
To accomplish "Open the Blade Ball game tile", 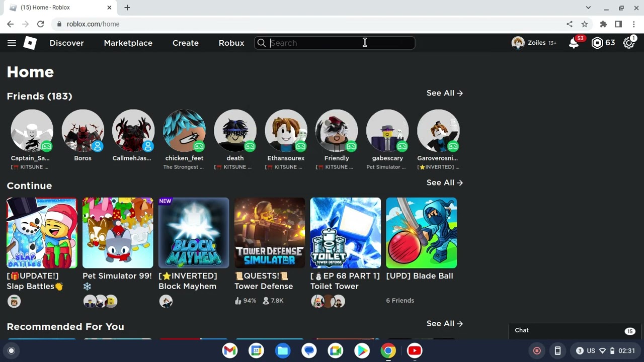I will [422, 233].
